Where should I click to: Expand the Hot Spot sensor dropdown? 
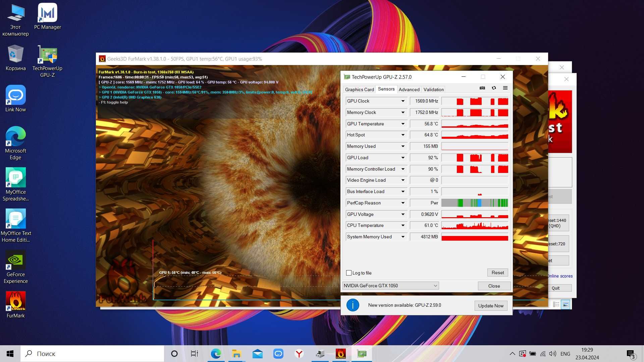pyautogui.click(x=403, y=135)
